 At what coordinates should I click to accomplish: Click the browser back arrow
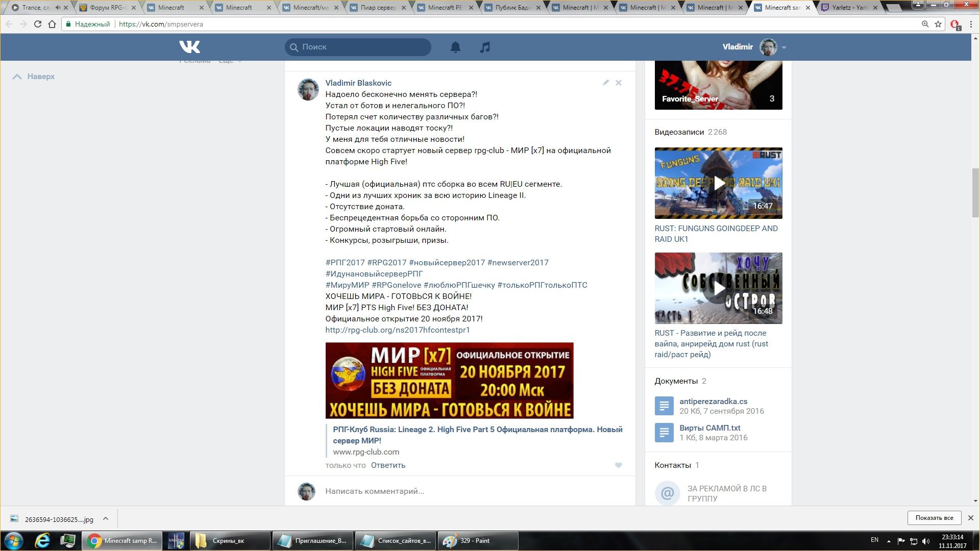pos(9,24)
